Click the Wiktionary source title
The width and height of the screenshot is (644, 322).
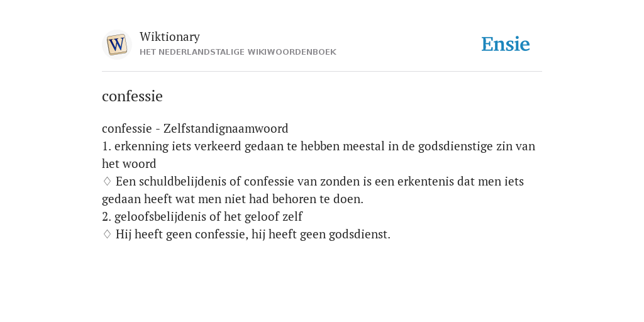coord(170,37)
